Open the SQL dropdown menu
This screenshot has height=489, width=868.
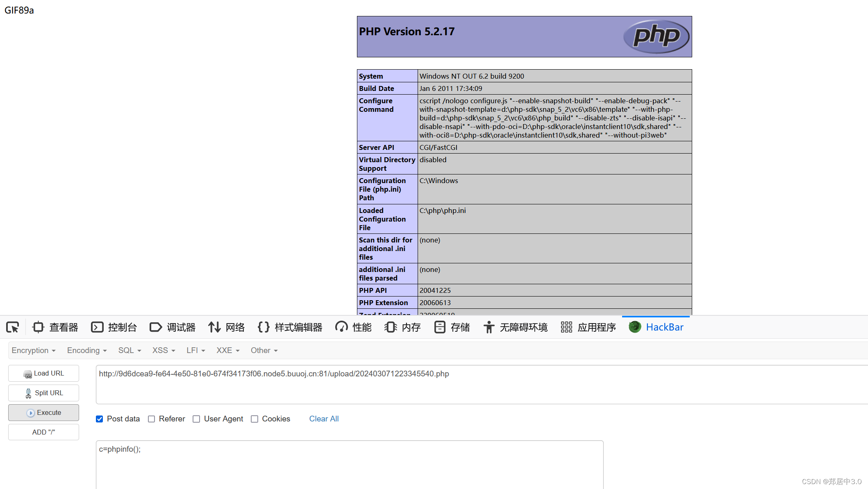(130, 351)
